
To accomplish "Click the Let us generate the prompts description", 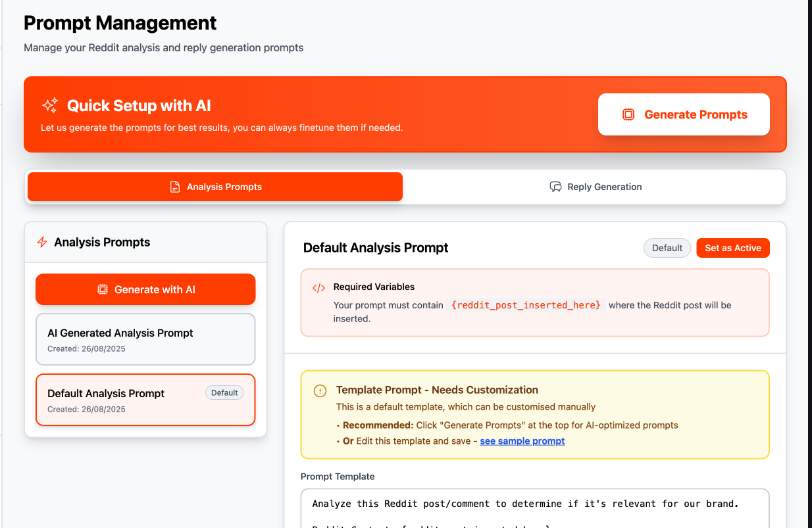I will [222, 128].
